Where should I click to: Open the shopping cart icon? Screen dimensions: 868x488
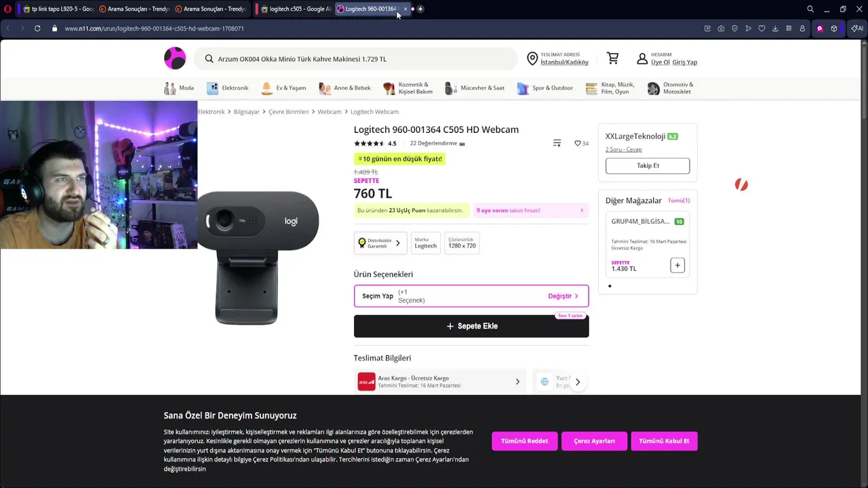[x=613, y=58]
